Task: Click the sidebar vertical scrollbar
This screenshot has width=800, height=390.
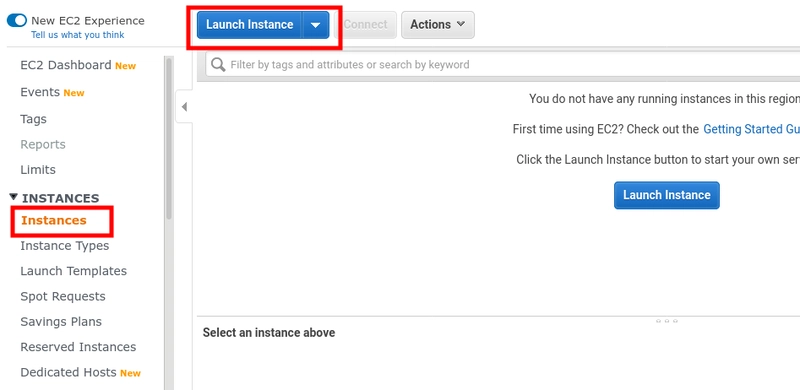Action: tap(169, 138)
